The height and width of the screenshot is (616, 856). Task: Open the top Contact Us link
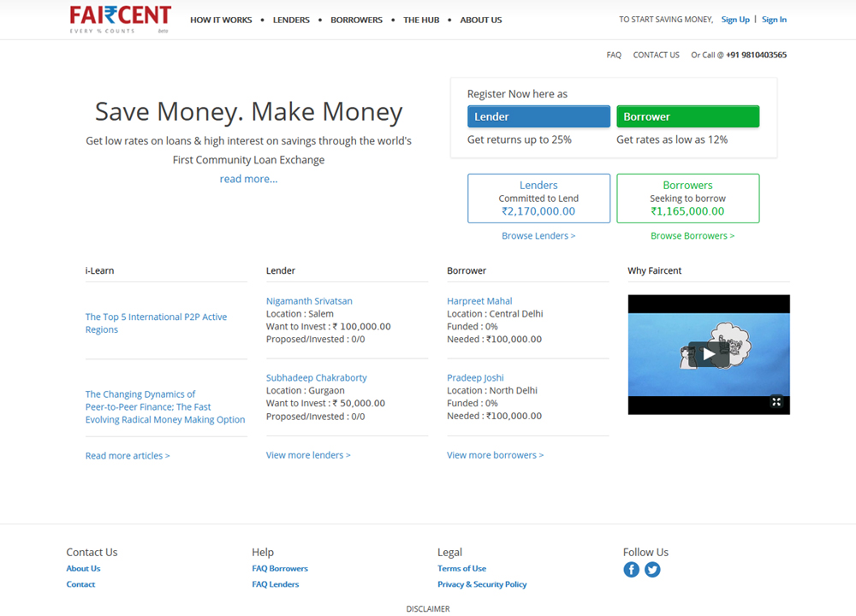tap(657, 55)
